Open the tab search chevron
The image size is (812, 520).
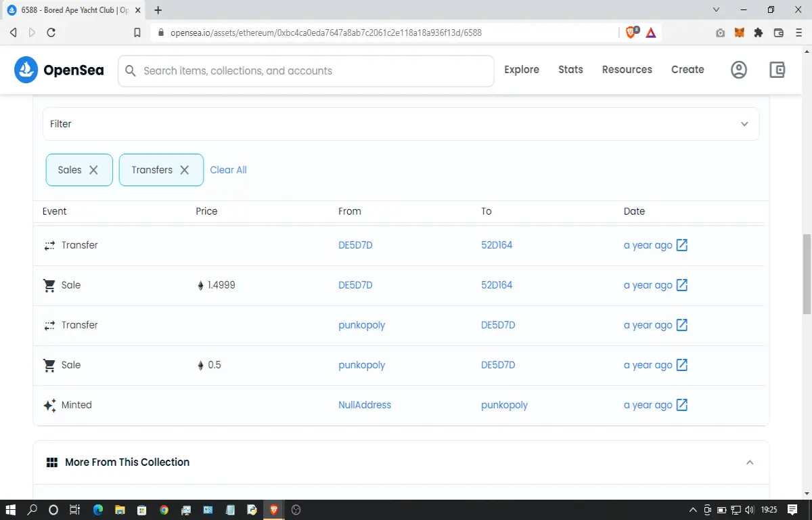(717, 10)
